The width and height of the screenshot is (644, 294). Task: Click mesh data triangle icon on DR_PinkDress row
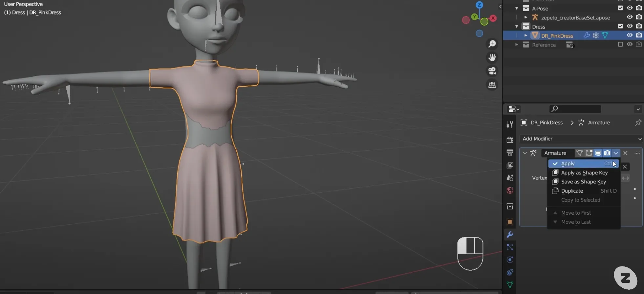pos(605,35)
